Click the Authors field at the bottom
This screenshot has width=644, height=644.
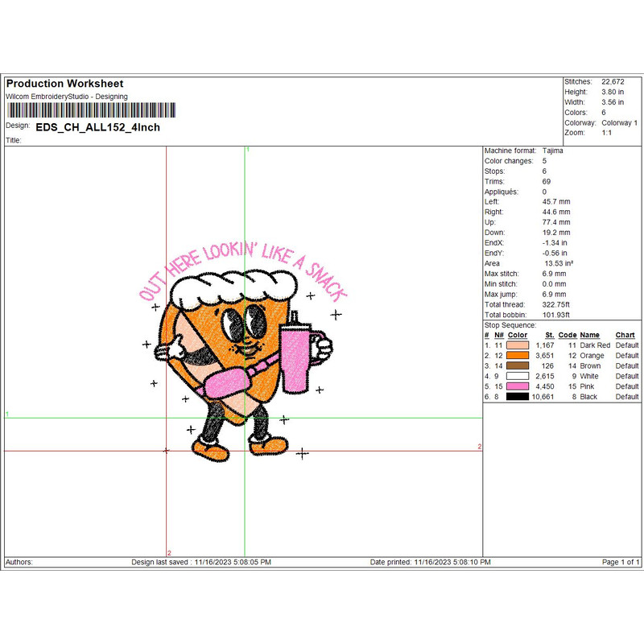coord(19,562)
